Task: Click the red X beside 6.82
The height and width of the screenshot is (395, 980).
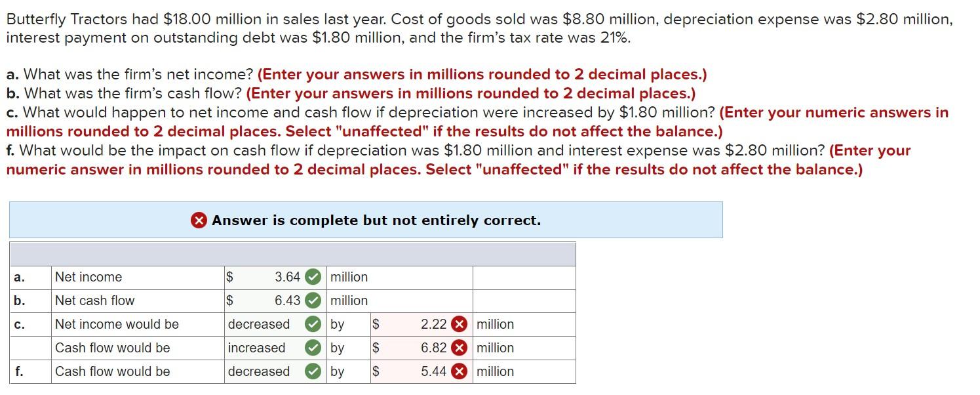Action: point(460,348)
